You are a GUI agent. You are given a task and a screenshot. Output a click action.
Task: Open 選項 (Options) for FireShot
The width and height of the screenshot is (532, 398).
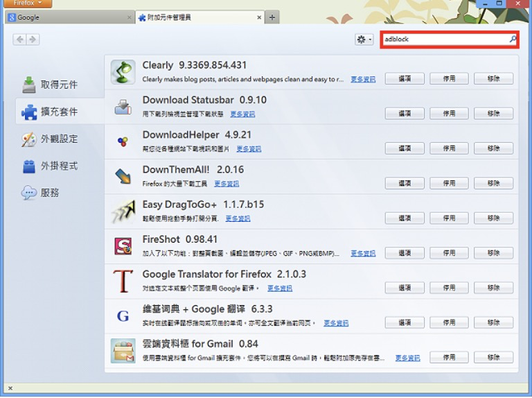(x=405, y=253)
